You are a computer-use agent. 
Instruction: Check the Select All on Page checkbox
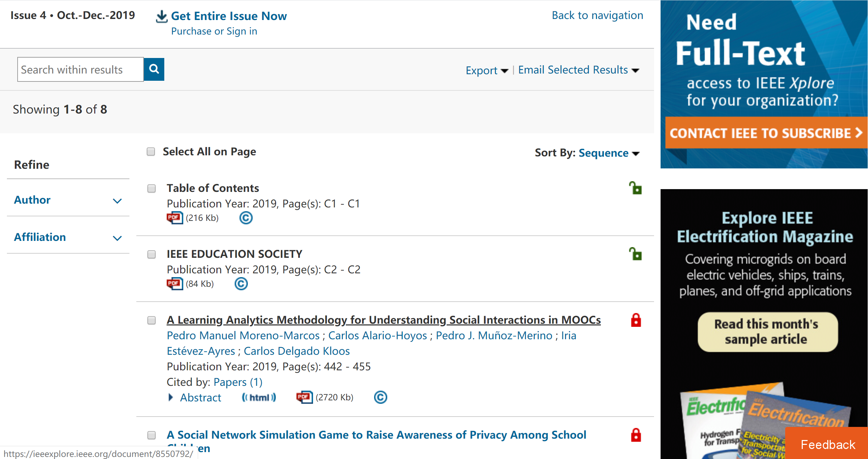151,152
